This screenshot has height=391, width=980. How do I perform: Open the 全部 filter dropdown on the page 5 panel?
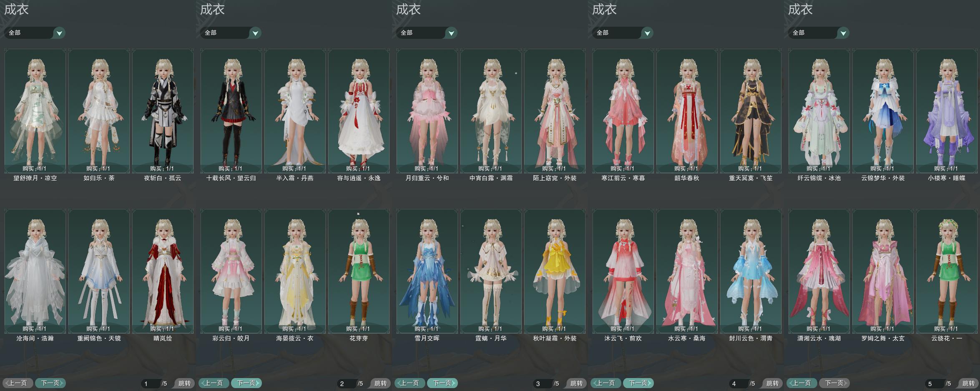coord(819,33)
